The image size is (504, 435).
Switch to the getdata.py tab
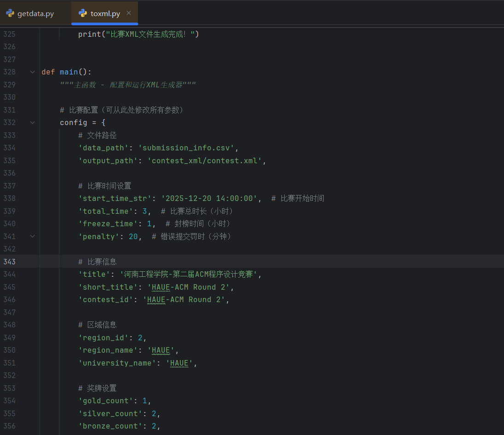tap(35, 14)
